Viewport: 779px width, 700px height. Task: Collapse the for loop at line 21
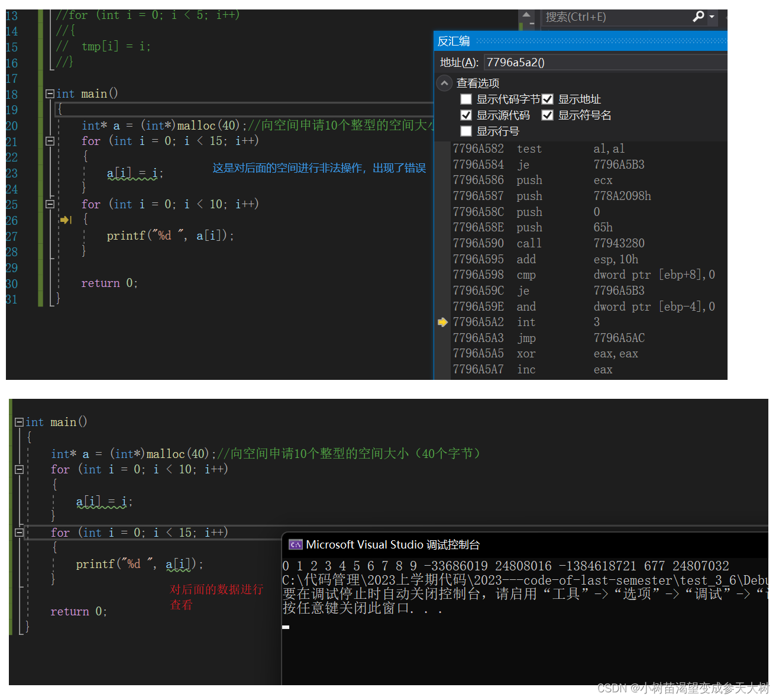pos(50,141)
